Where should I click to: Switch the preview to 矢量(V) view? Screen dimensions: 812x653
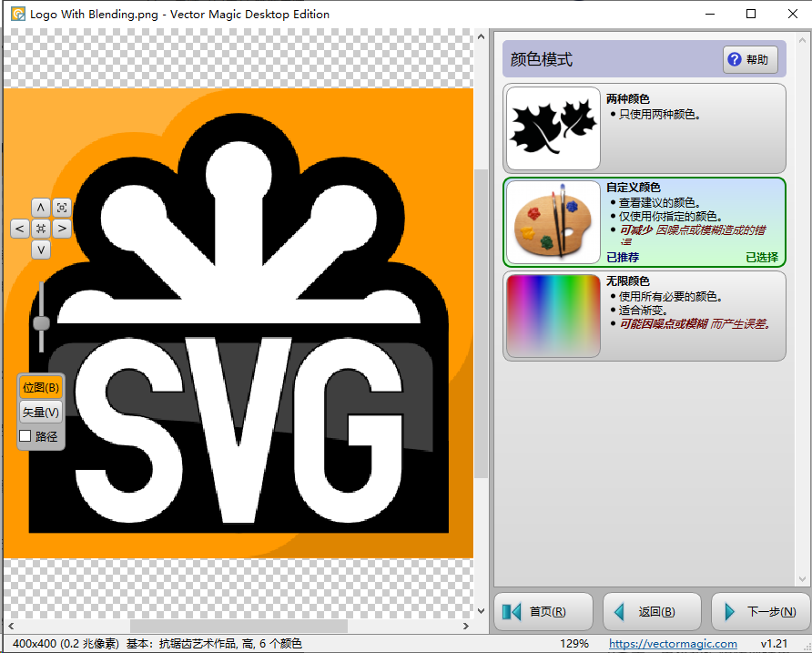(x=41, y=413)
